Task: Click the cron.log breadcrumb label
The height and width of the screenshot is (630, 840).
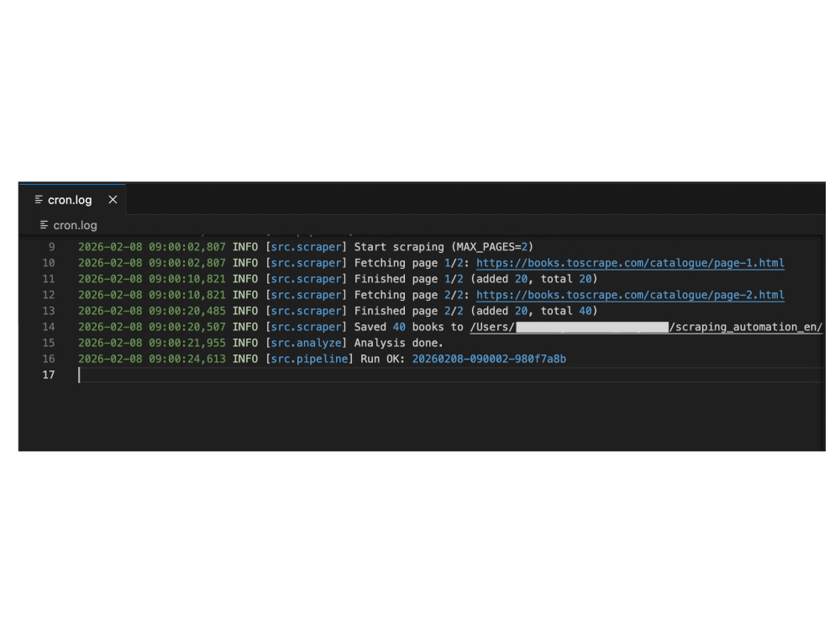Action: click(x=75, y=225)
